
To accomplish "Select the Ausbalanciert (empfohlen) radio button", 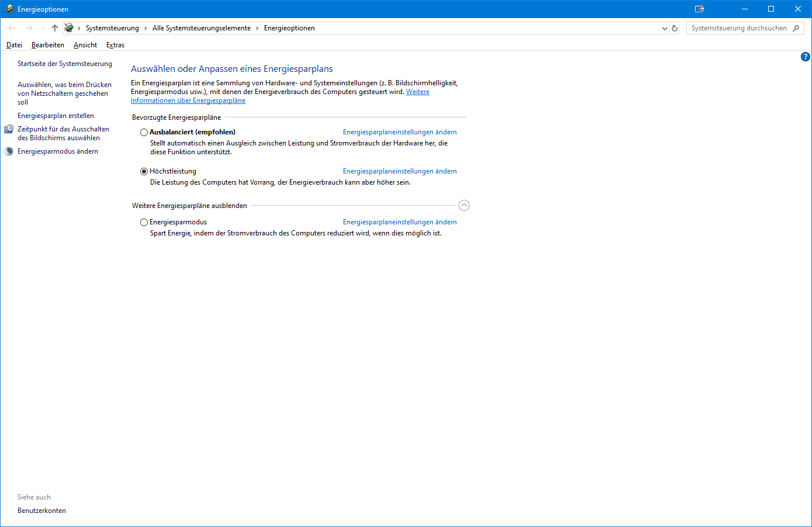I will tap(144, 132).
